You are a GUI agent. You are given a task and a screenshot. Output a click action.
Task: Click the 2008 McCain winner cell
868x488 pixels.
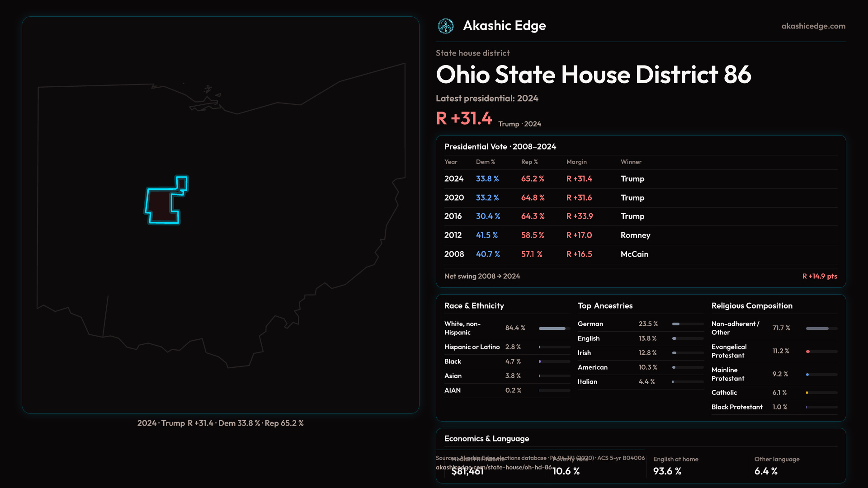634,254
